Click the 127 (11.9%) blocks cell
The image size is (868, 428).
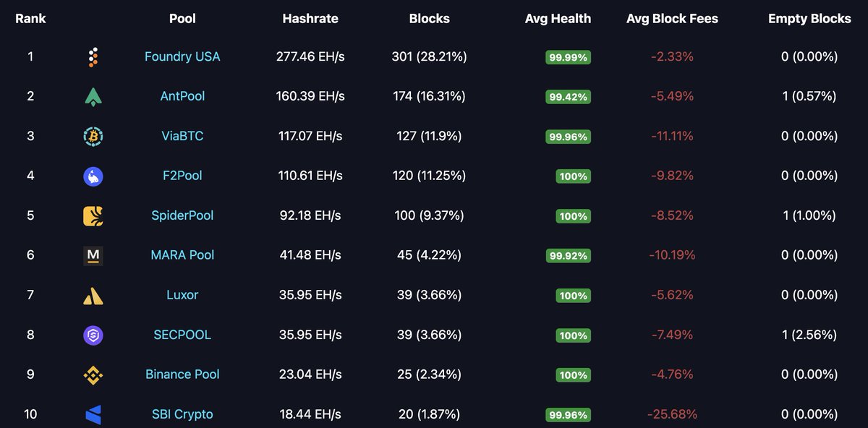[x=429, y=136]
